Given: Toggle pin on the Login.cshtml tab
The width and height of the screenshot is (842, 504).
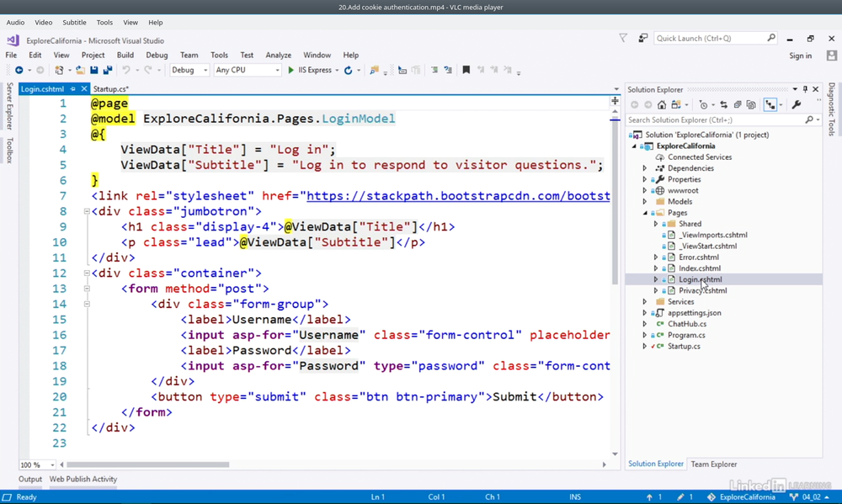Looking at the screenshot, I should pyautogui.click(x=73, y=89).
